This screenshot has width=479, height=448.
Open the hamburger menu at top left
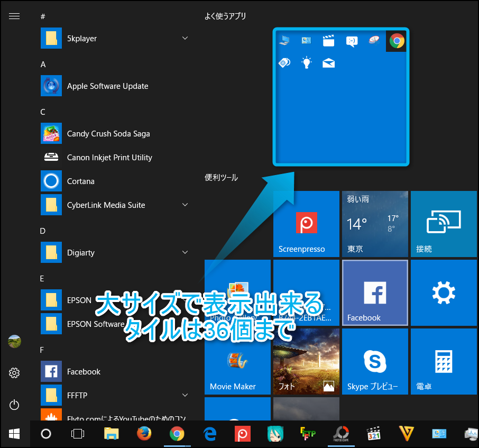pyautogui.click(x=14, y=16)
